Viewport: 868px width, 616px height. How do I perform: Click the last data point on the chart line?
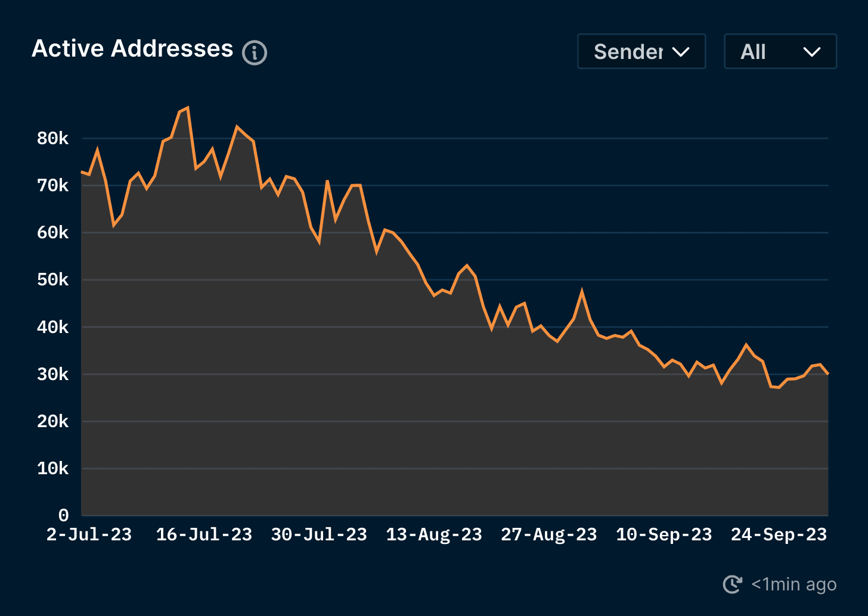pos(827,374)
